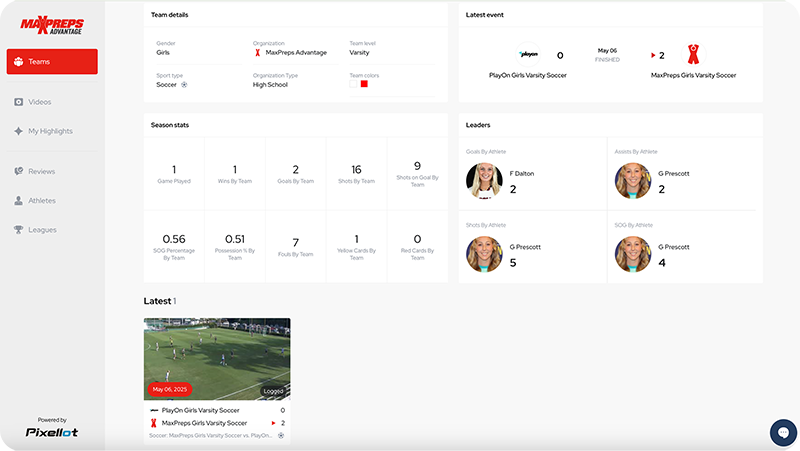Click the Shots By Team stat
The image size is (800, 451).
click(356, 173)
